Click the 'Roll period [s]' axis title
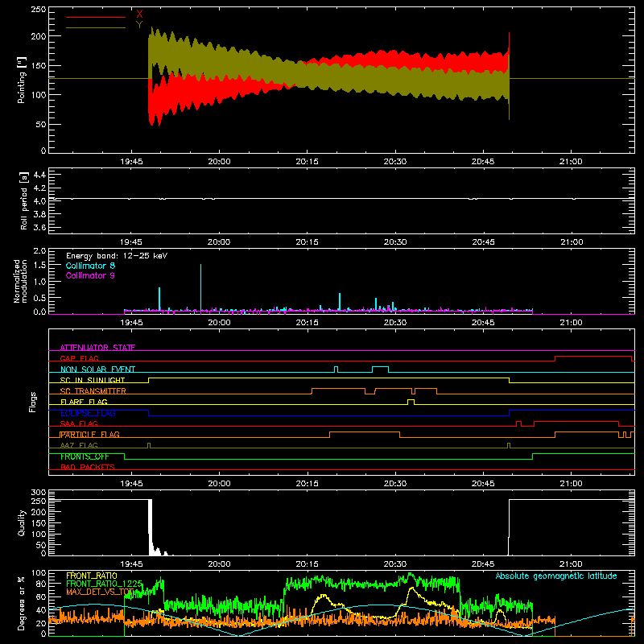This screenshot has width=644, height=644. click(x=24, y=200)
